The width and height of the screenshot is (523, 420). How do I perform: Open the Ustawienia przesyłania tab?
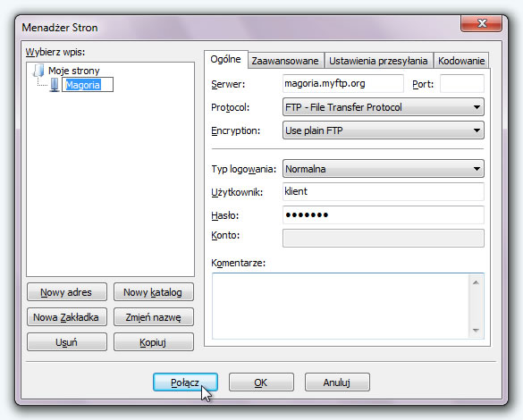(378, 61)
